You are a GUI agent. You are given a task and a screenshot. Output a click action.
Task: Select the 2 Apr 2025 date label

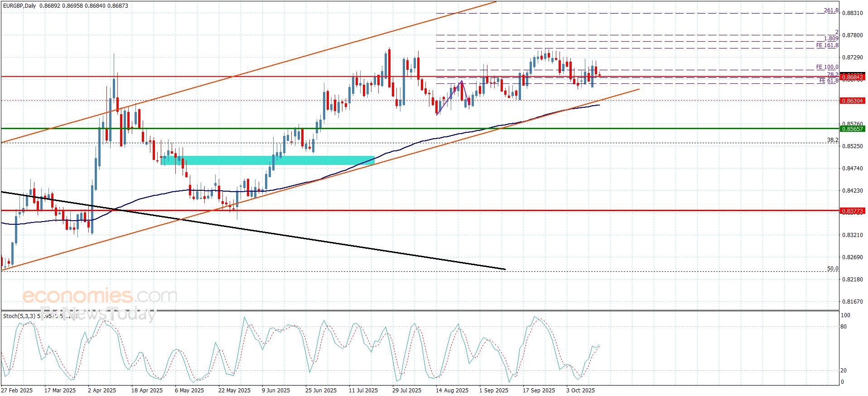[102, 390]
